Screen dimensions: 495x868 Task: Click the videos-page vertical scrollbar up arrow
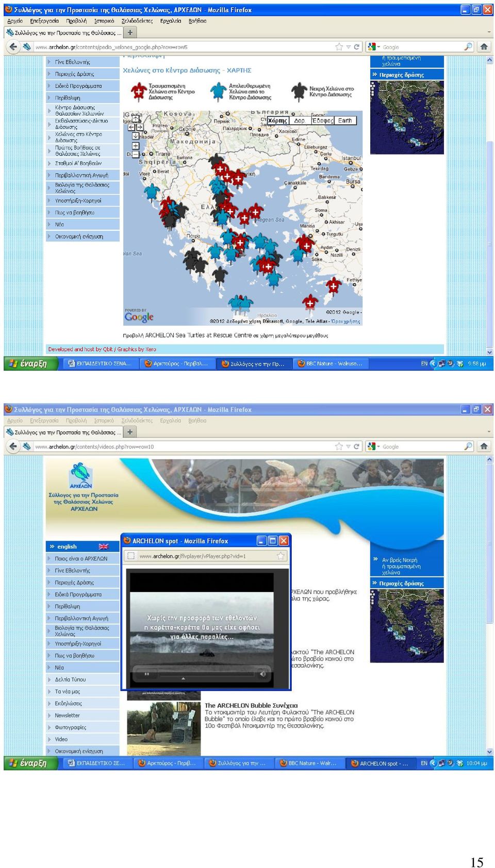point(489,459)
